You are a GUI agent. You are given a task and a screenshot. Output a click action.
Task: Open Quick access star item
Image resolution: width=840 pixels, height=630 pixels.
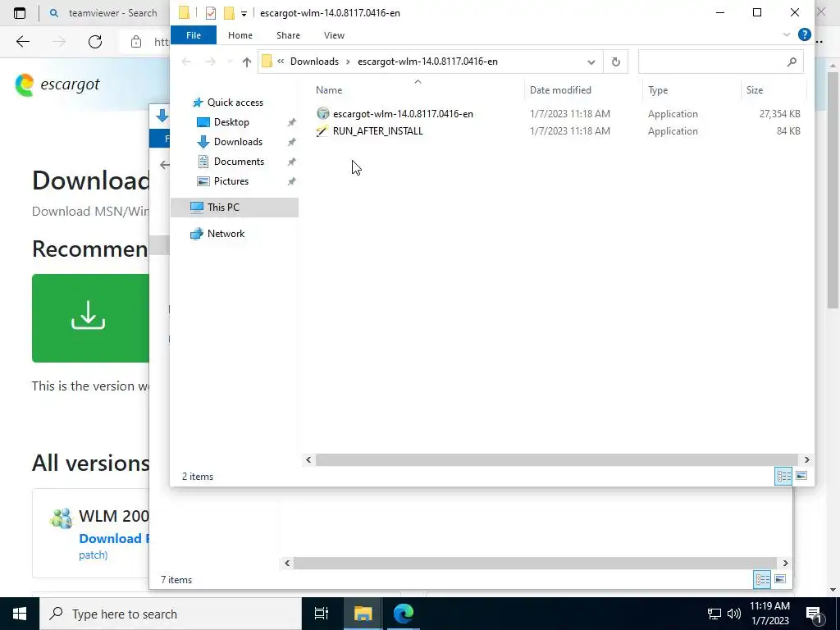228,103
